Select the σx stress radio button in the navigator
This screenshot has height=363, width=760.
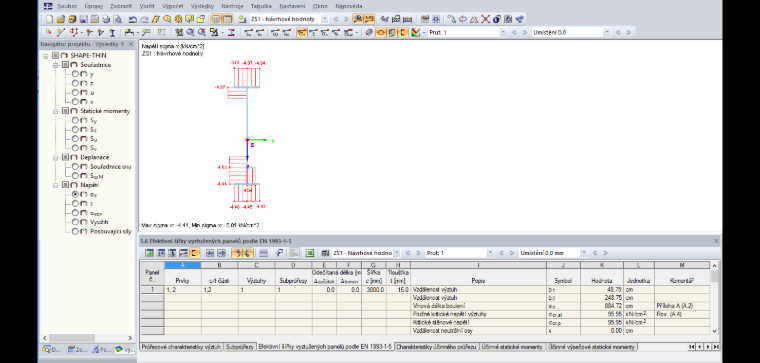pyautogui.click(x=75, y=194)
